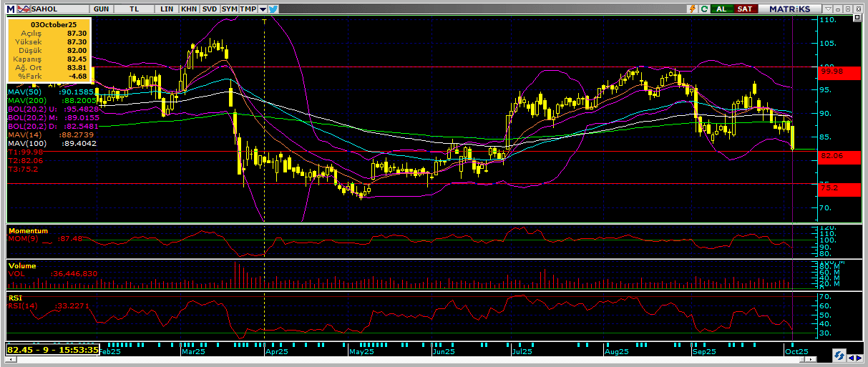
Task: Toggle the LIN scale button
Action: pyautogui.click(x=167, y=9)
